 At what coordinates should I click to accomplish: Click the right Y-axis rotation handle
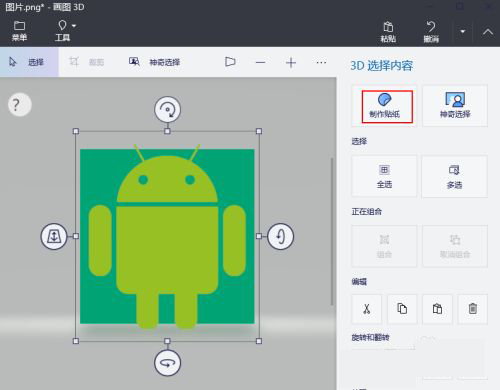[x=280, y=236]
